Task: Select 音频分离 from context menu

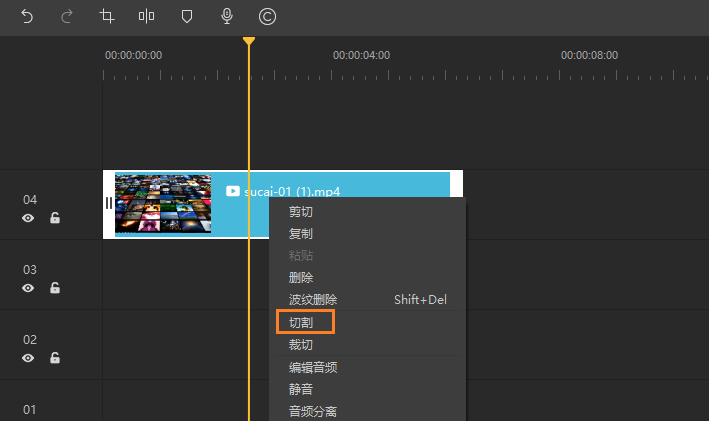Action: coord(313,411)
